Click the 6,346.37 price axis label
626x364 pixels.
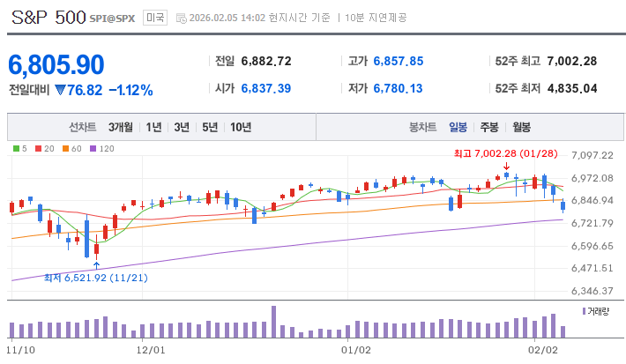coord(592,291)
